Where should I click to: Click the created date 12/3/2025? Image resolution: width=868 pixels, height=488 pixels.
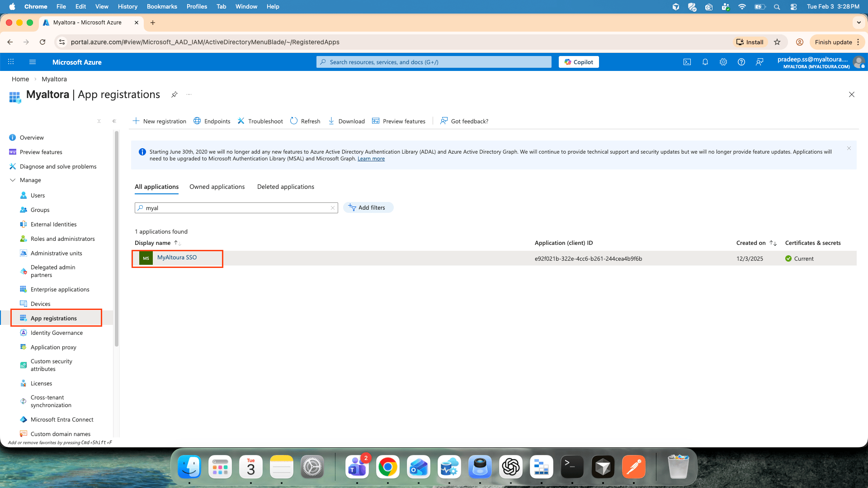(750, 258)
